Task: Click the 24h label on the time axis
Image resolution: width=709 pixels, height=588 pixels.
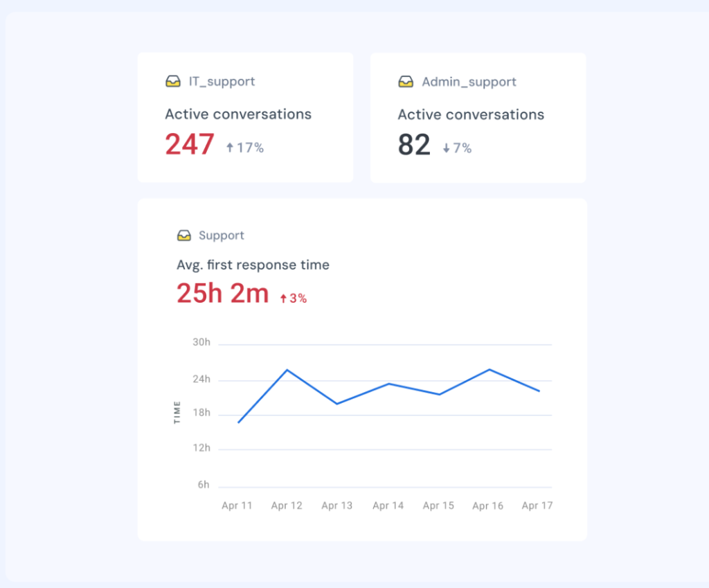Action: pos(201,380)
